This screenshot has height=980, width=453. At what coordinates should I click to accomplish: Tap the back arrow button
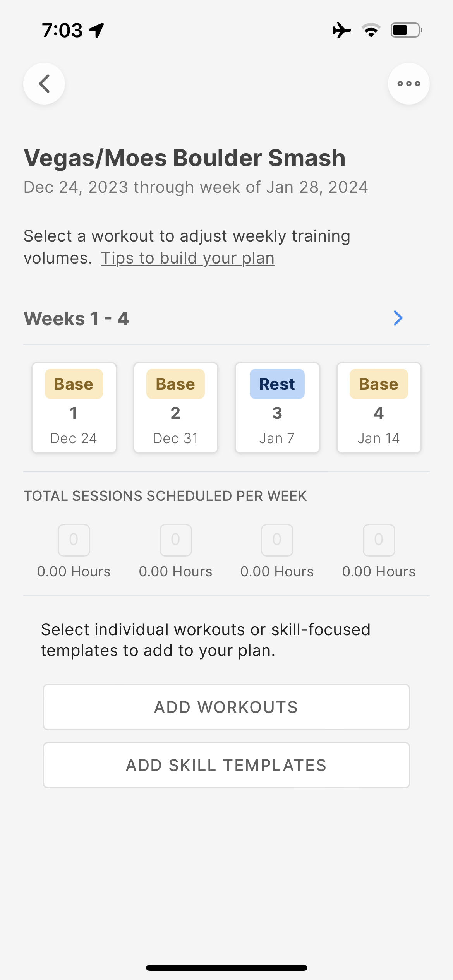click(x=44, y=84)
